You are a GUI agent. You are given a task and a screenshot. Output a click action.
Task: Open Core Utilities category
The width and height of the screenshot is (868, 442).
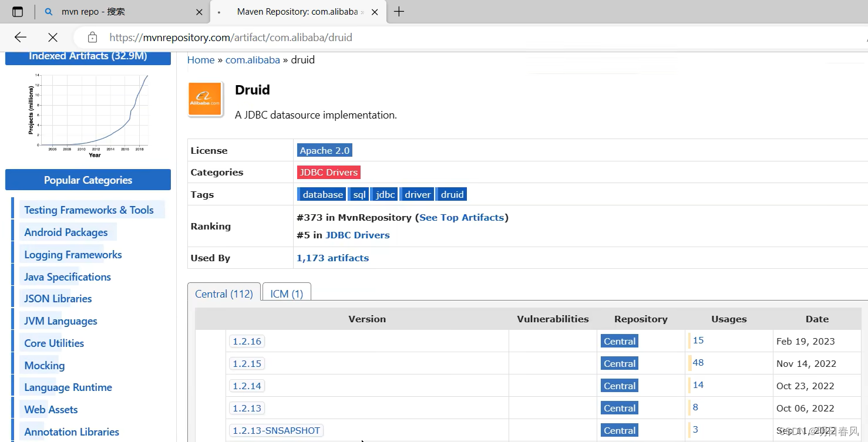(x=54, y=343)
